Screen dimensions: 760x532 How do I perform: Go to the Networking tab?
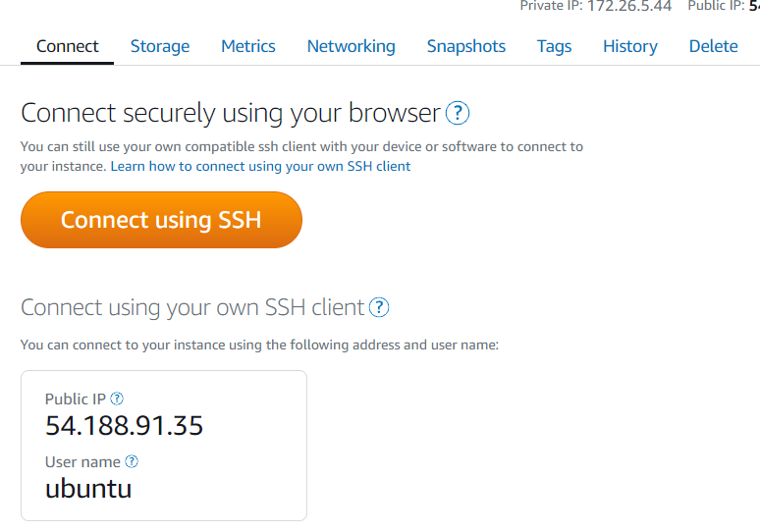point(351,46)
